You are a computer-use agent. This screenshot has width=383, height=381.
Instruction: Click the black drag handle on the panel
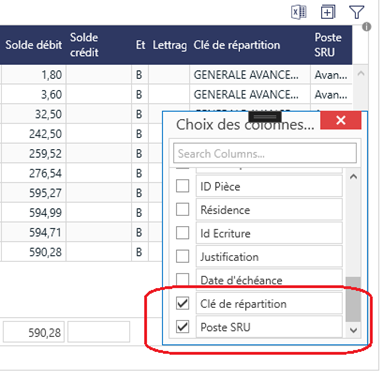265,117
